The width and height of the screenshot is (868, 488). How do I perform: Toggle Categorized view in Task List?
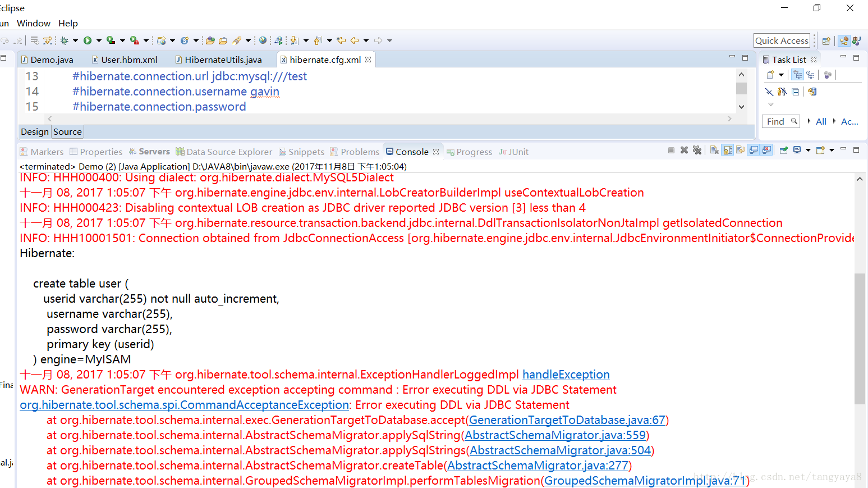[797, 75]
